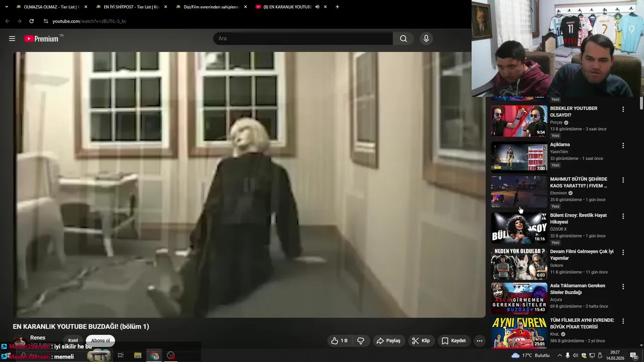Open the OBS recording app in the taskbar

tap(171, 355)
